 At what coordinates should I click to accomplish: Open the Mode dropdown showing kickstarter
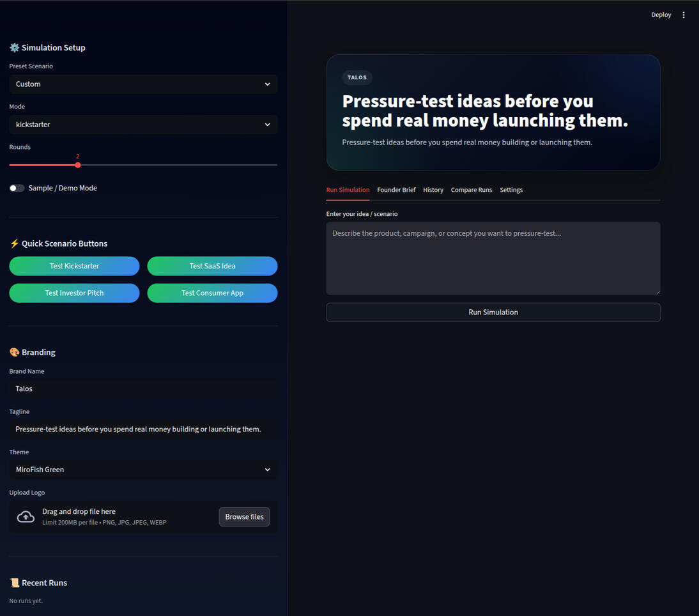coord(143,125)
